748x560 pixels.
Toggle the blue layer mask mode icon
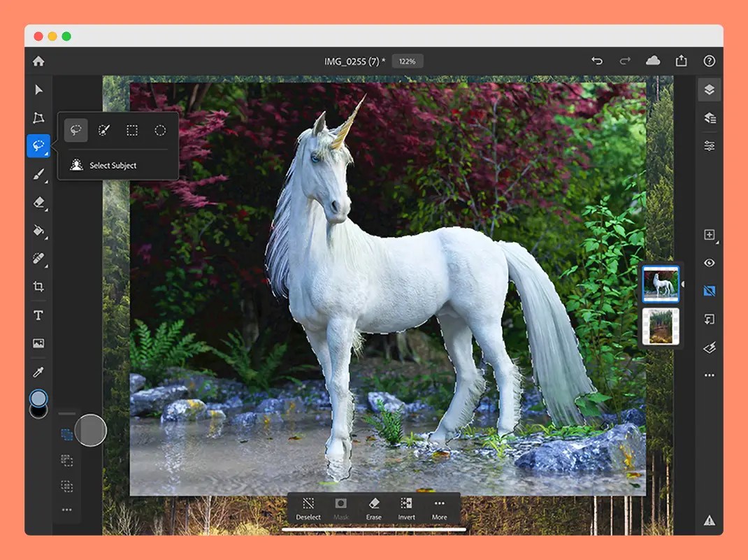tap(709, 291)
